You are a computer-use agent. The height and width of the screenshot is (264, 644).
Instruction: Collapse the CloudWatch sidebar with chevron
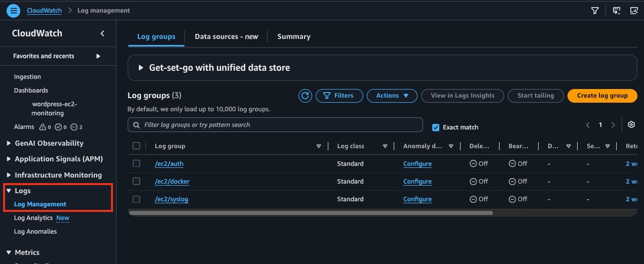[x=102, y=33]
